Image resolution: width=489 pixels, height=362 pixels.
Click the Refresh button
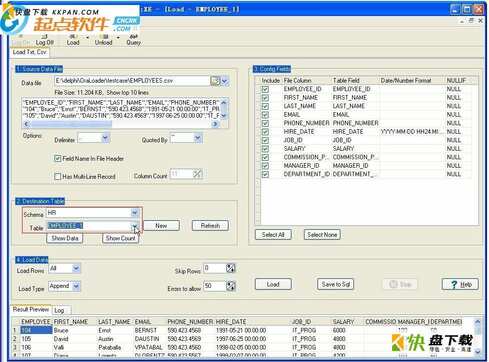[x=210, y=226]
